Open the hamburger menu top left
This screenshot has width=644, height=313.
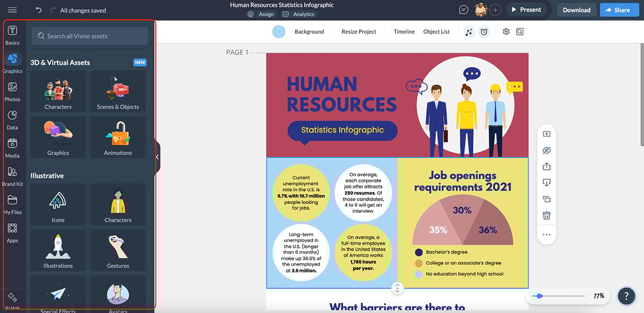point(12,9)
